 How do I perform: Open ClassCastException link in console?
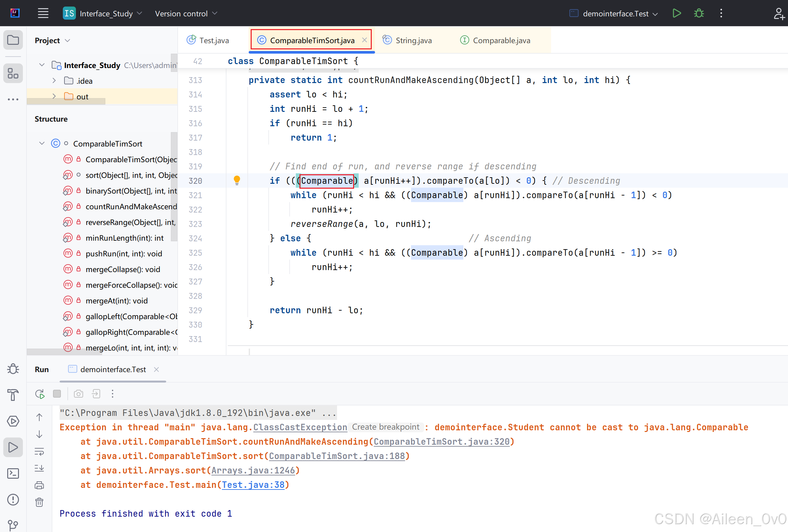300,427
